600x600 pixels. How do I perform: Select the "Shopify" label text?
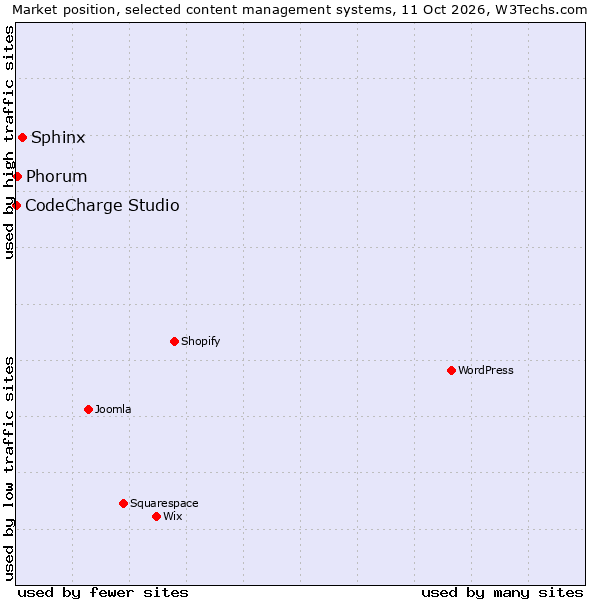(201, 341)
